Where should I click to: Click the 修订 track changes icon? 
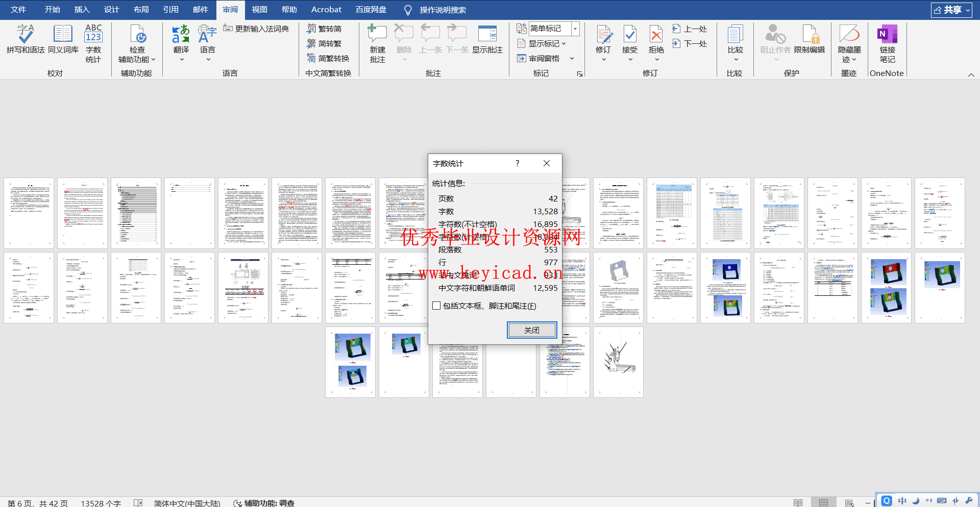(603, 34)
